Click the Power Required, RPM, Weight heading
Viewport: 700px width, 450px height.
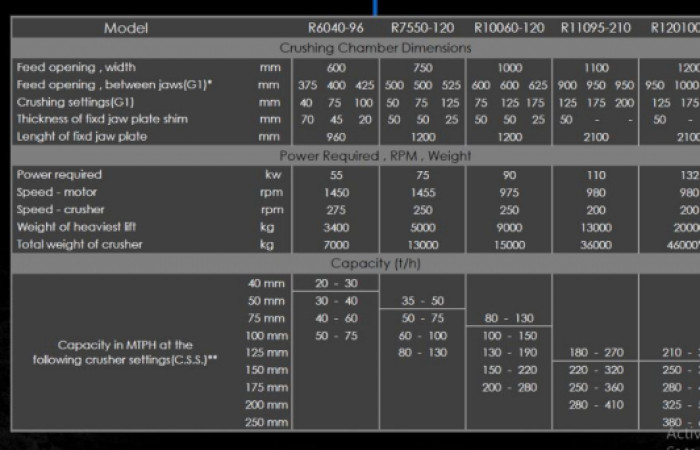pos(375,156)
